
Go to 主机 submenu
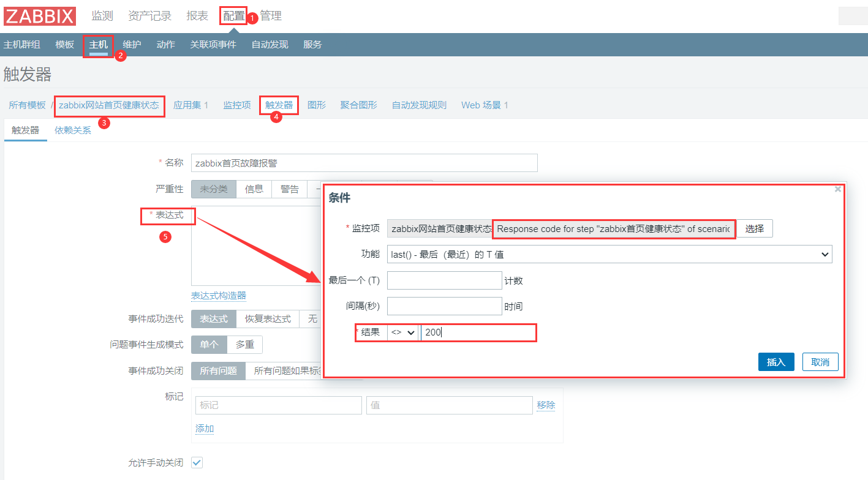[x=99, y=45]
